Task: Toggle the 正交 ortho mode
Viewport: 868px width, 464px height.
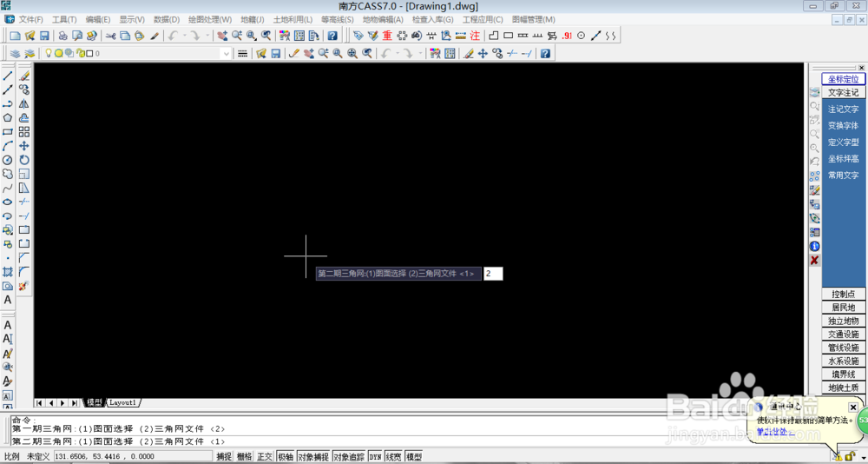Action: pyautogui.click(x=265, y=457)
